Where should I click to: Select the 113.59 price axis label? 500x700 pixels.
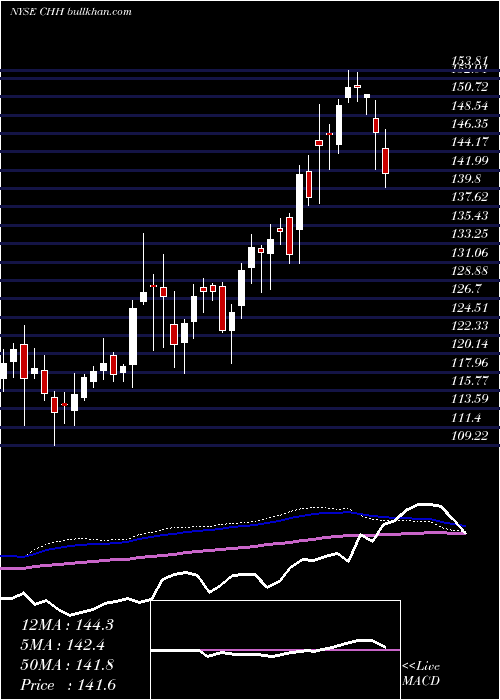470,399
